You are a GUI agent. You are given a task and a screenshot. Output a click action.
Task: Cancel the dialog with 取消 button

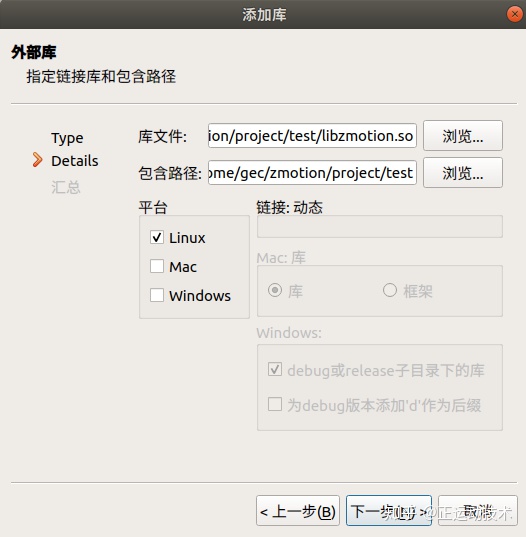478,511
